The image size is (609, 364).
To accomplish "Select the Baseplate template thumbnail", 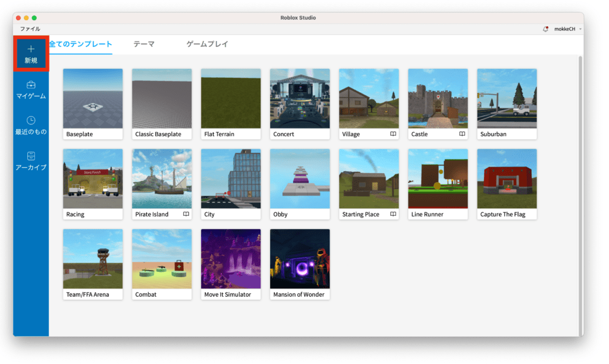I will pyautogui.click(x=93, y=98).
